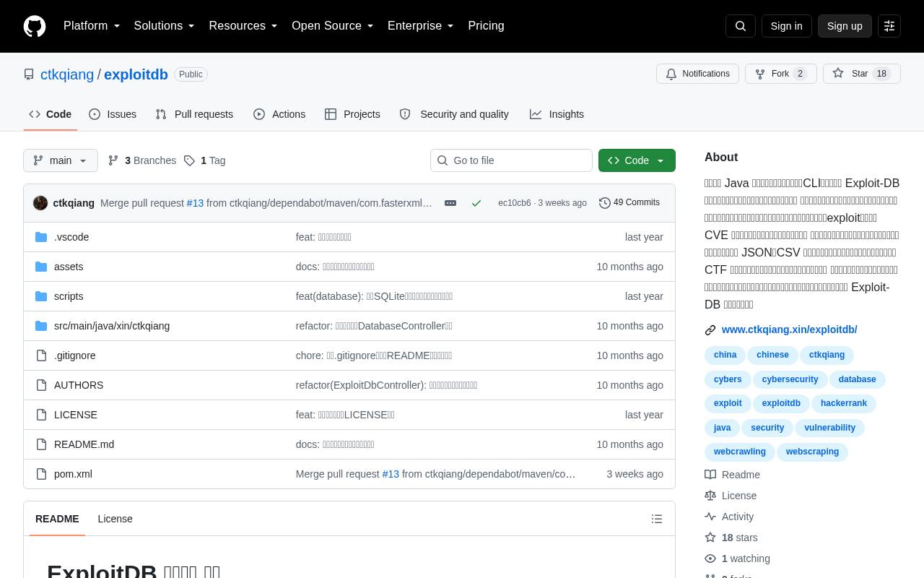Open the GitHub homepage logo
Image resolution: width=924 pixels, height=578 pixels.
click(x=35, y=26)
